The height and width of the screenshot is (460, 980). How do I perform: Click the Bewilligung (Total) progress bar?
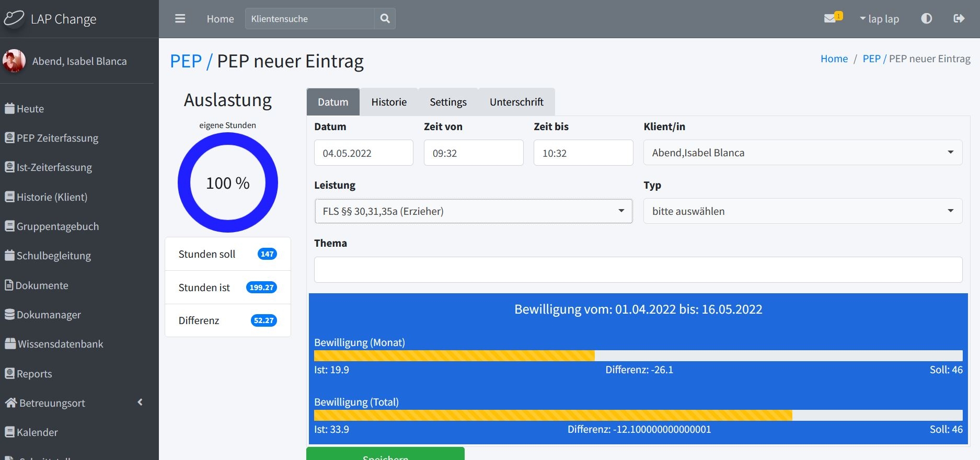tap(638, 415)
